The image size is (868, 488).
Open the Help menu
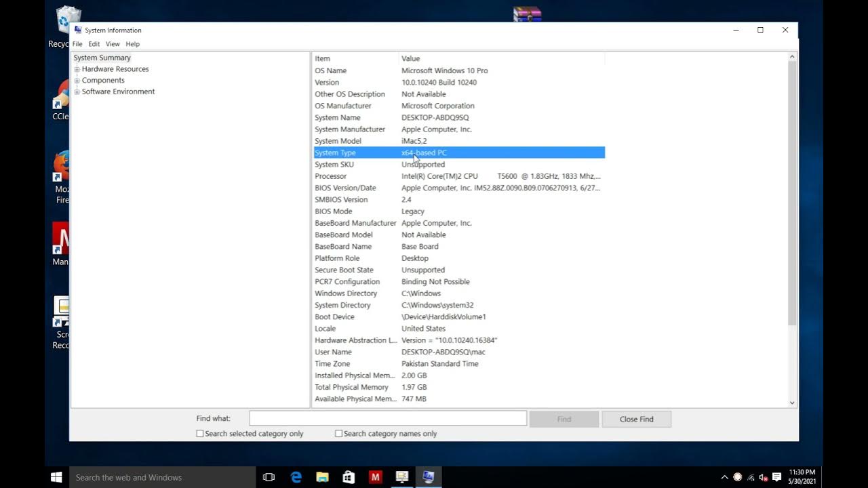[x=133, y=44]
